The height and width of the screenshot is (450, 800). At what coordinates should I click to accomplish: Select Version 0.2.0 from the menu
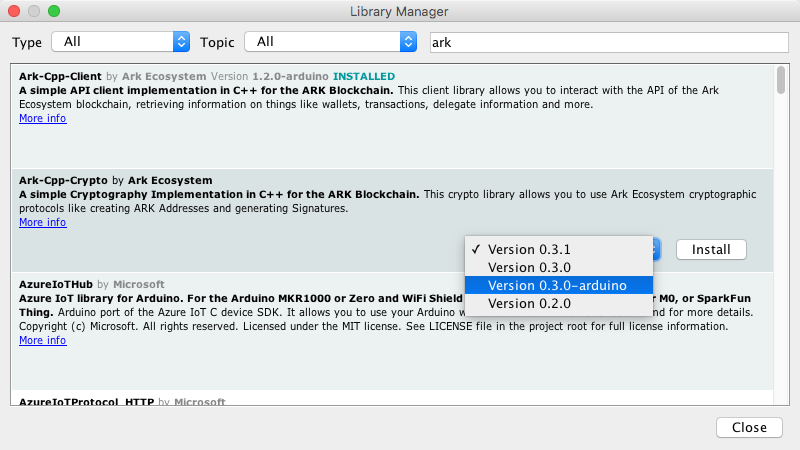tap(529, 303)
